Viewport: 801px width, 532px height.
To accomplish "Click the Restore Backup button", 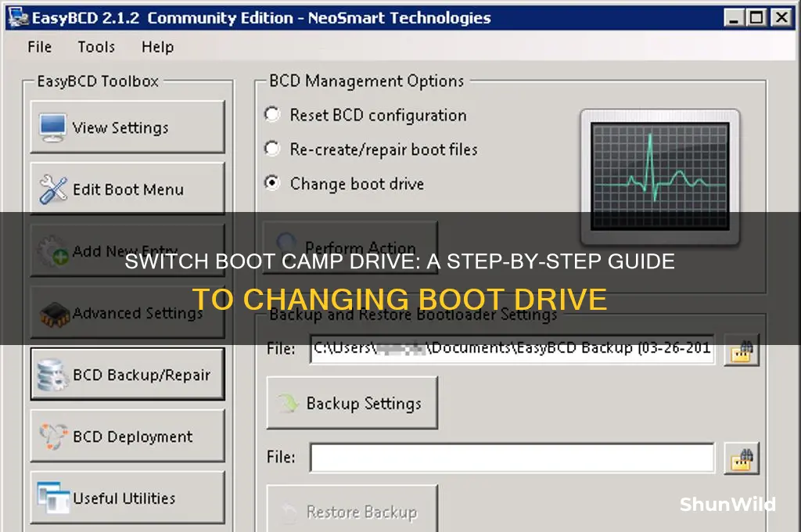I will 352,509.
